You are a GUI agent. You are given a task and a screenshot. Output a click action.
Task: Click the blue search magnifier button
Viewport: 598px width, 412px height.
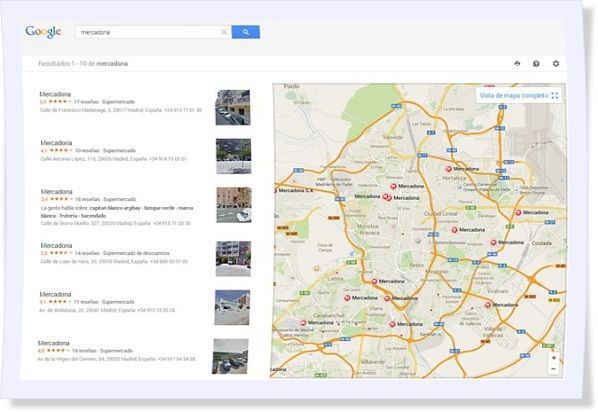coord(246,32)
